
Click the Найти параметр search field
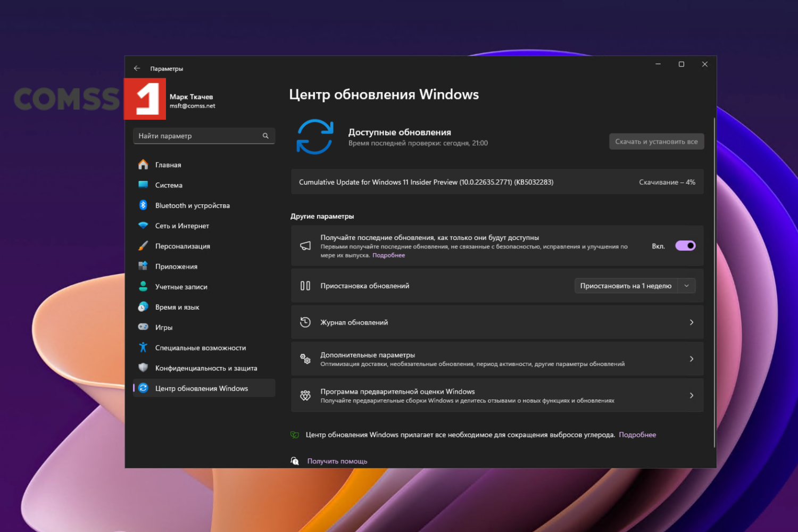(204, 136)
